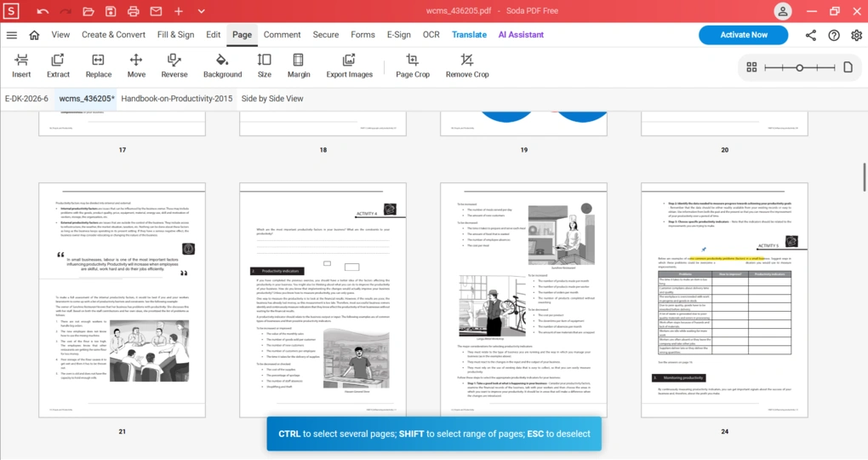Select the Extract pages tool
The height and width of the screenshot is (460, 868).
pos(58,66)
